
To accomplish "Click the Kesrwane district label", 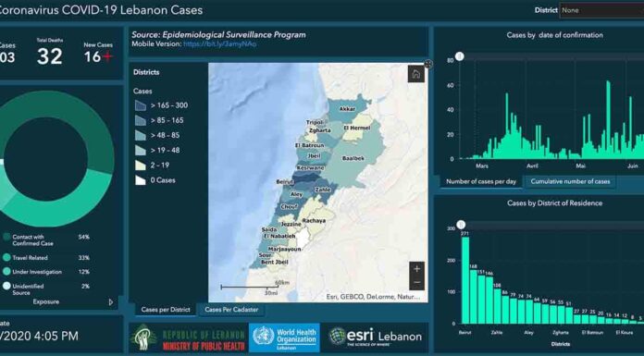I will (x=311, y=168).
